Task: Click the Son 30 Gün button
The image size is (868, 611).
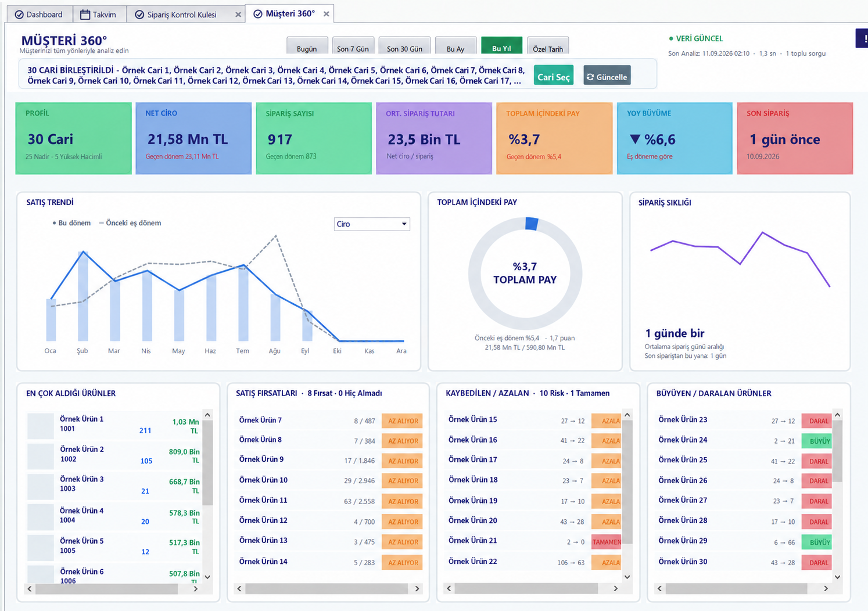Action: click(x=404, y=46)
